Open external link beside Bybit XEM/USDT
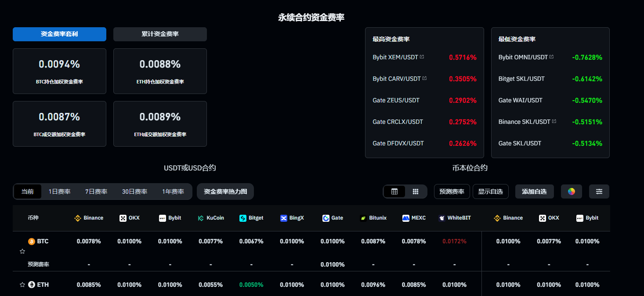644x296 pixels. click(x=422, y=57)
